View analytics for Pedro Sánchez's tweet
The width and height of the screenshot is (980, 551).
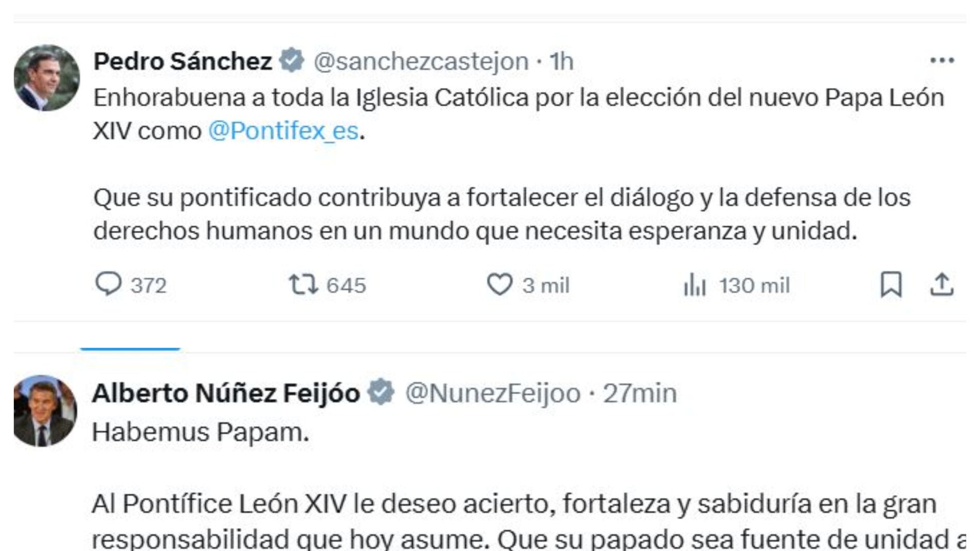[694, 285]
